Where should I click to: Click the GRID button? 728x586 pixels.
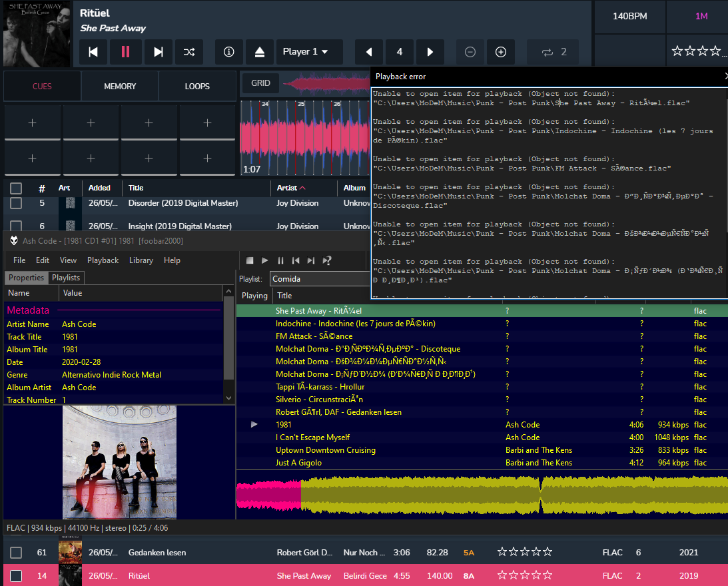click(260, 83)
